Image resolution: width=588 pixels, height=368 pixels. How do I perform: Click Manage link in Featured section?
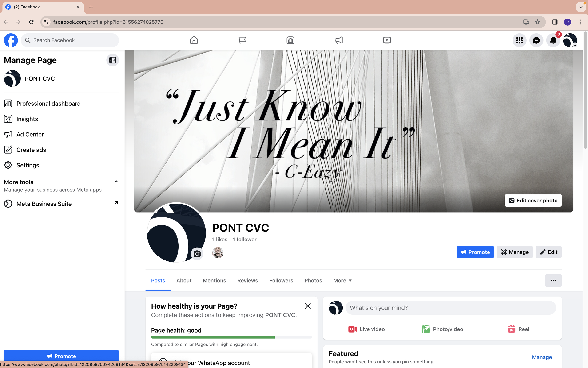[x=542, y=357]
